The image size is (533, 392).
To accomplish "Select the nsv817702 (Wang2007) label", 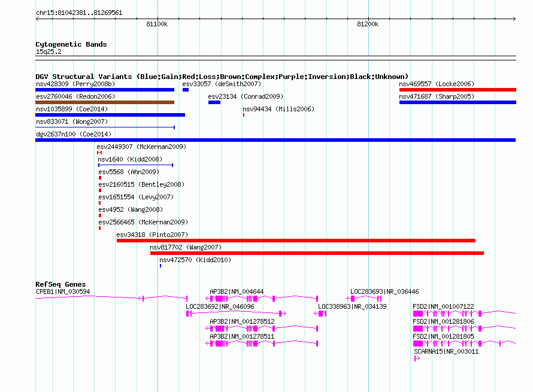I will point(186,247).
